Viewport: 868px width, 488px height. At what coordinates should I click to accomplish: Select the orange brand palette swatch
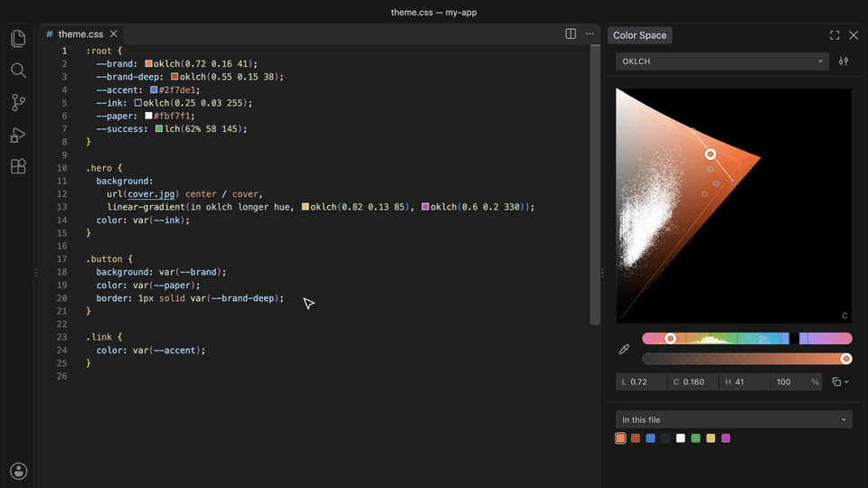(x=620, y=438)
